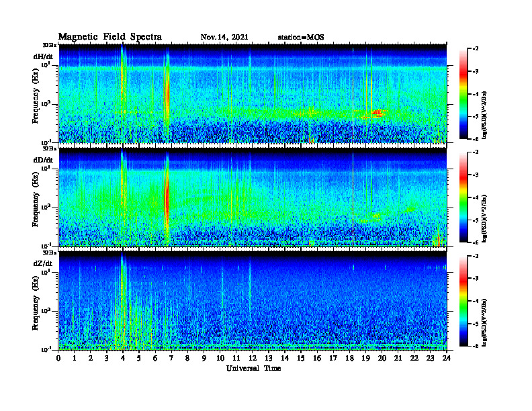Click hour tick label "5" on time axis

(139, 358)
